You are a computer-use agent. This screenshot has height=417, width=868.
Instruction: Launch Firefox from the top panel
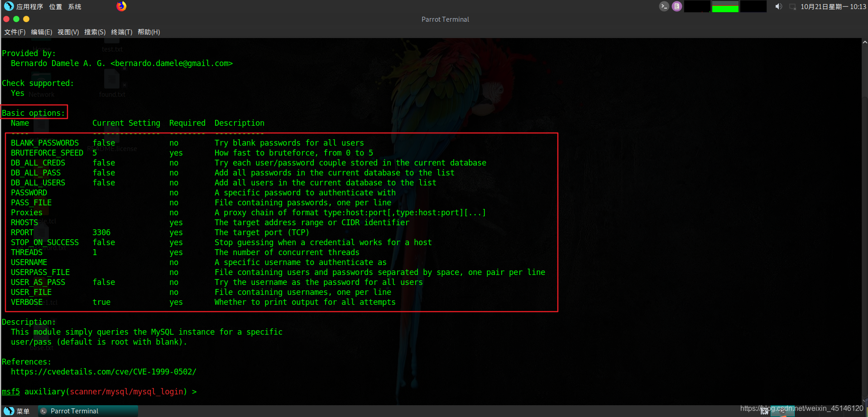(x=121, y=6)
